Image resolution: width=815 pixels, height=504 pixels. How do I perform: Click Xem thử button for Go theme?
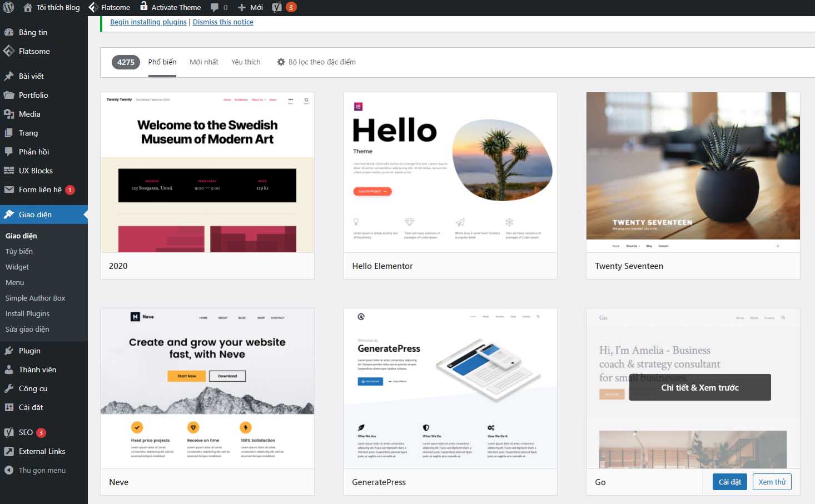coord(772,482)
